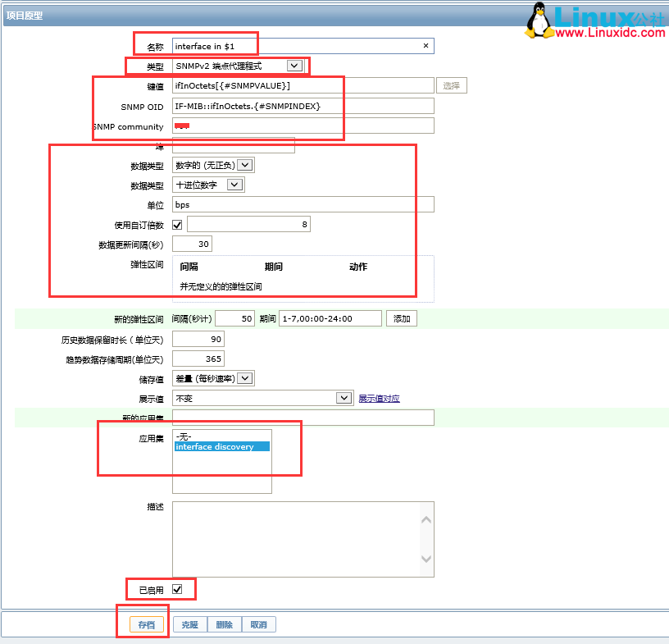The image size is (669, 644).
Task: Visit the www.linuxidc.com link
Action: 609,32
